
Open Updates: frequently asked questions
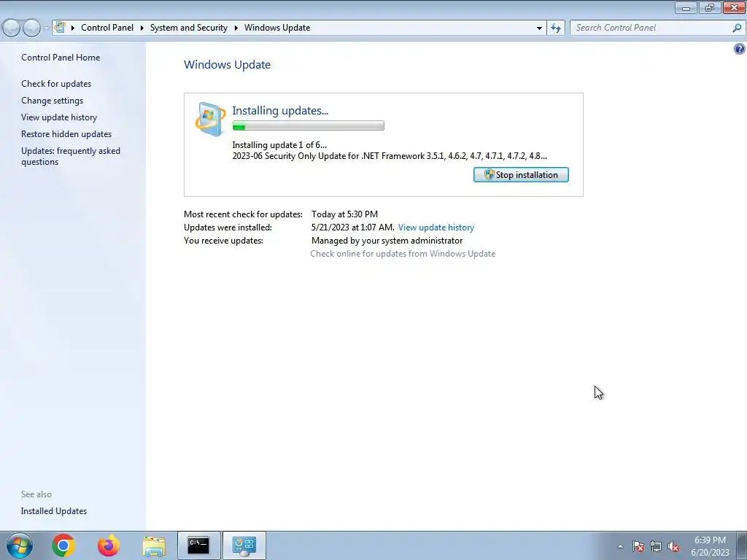[x=71, y=156]
